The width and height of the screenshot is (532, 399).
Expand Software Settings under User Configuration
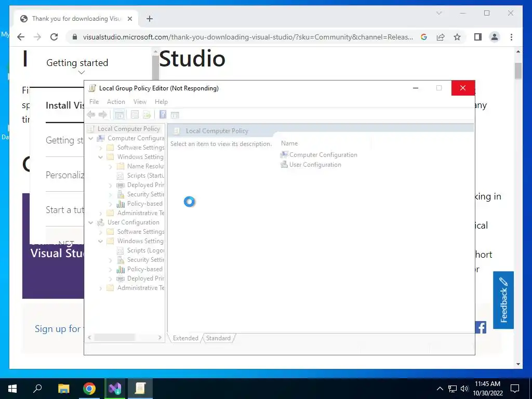coord(100,232)
